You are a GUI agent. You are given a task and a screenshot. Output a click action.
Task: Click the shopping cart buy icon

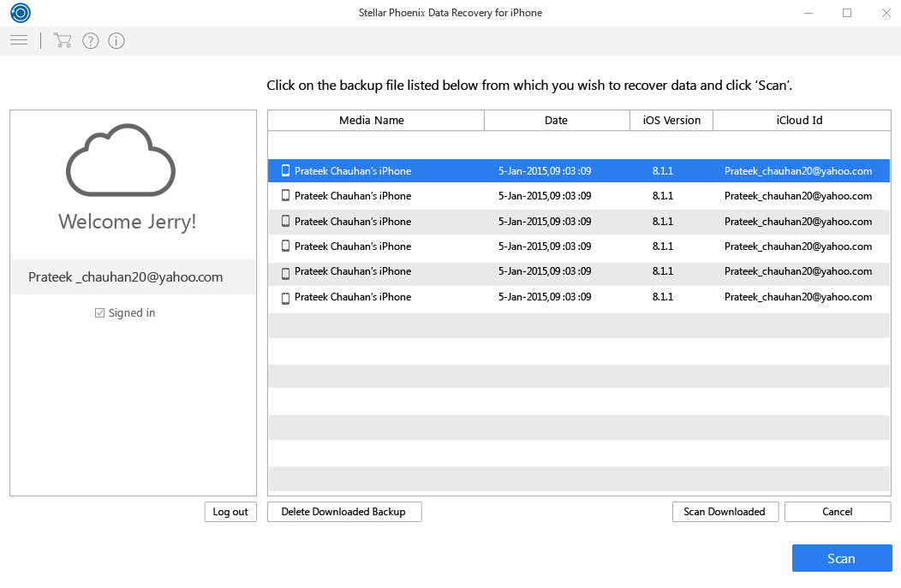point(62,40)
